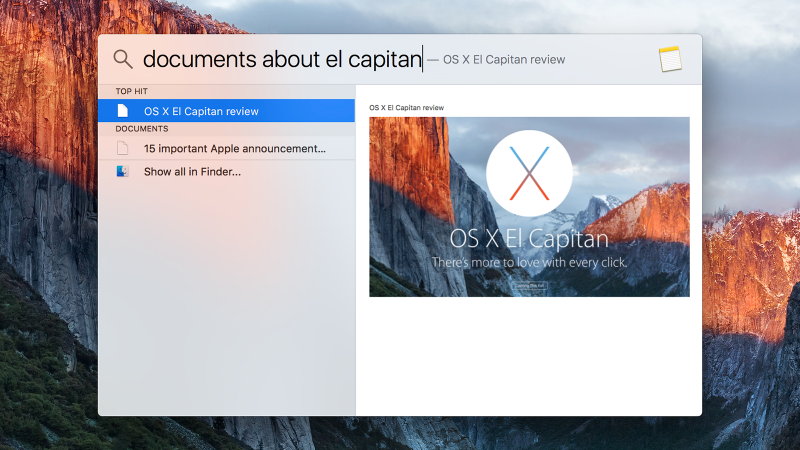Open '15 important Apple announcement...' document result
Viewport: 800px width, 450px height.
click(227, 148)
